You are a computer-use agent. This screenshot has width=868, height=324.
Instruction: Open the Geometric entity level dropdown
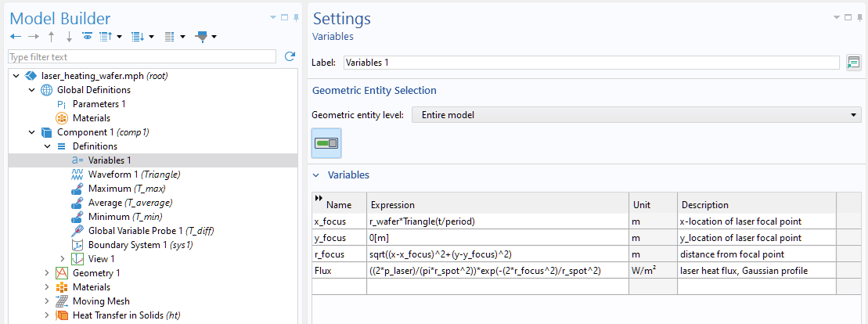click(636, 115)
